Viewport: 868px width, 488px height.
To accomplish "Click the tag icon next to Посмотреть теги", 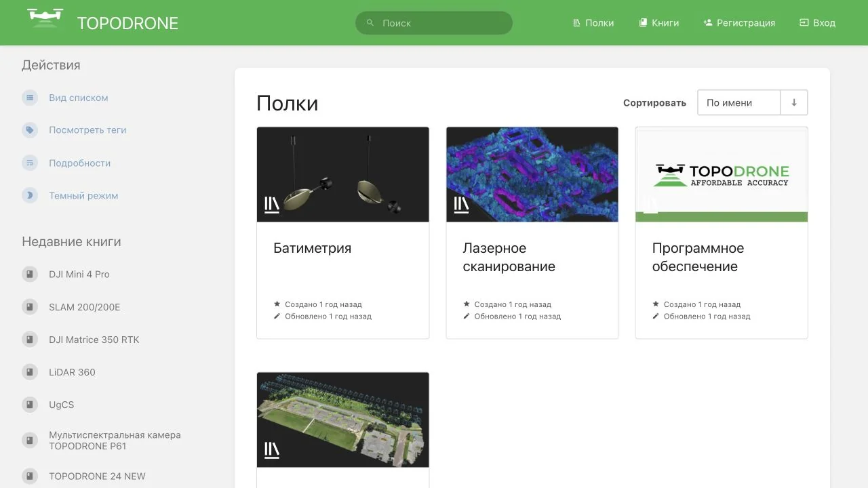I will 30,130.
